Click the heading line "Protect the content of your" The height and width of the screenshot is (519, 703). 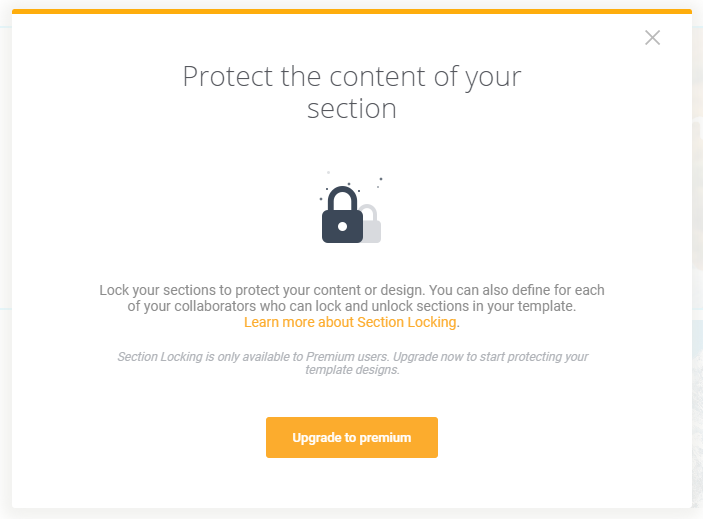click(x=352, y=77)
